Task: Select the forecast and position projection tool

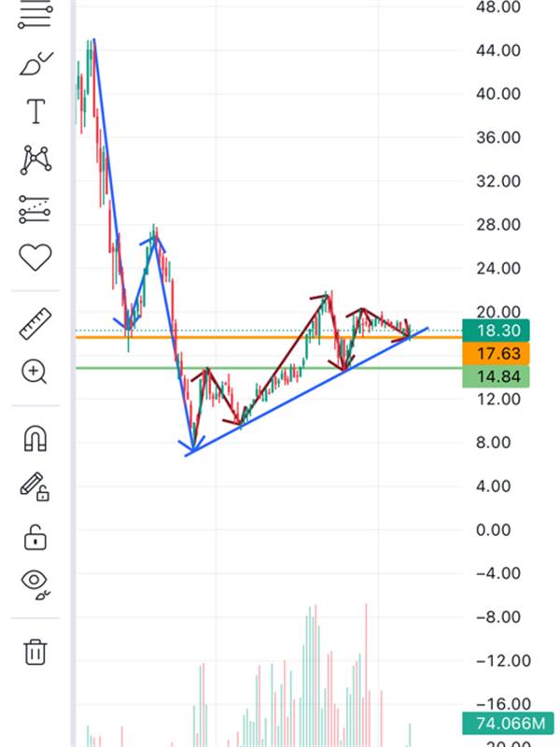Action: 35,209
